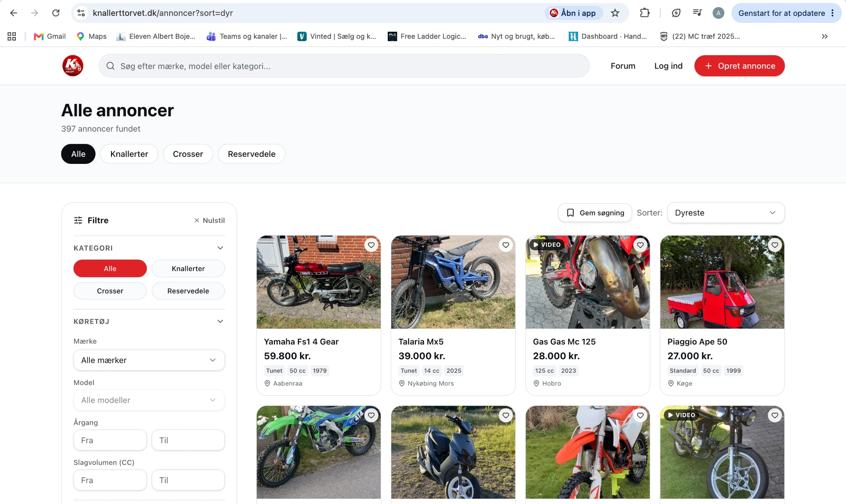Open the Nyt og brugt dba bookmark
This screenshot has width=846, height=504.
coord(516,37)
